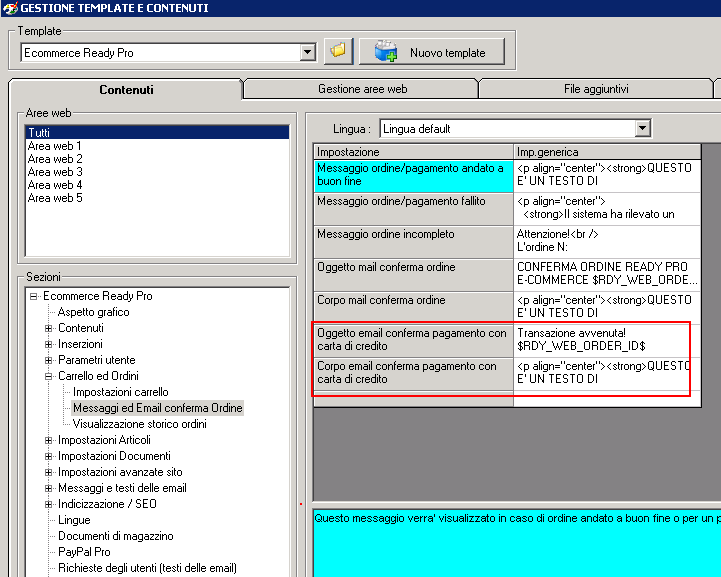This screenshot has width=721, height=577.
Task: Open Visualizzazione storico ordini tree item
Action: click(x=139, y=424)
